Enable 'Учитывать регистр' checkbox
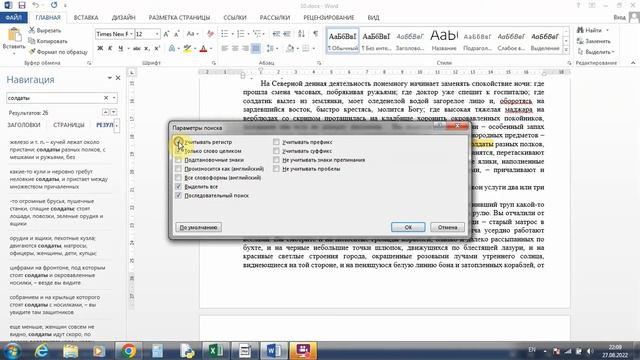The image size is (640, 360). [x=178, y=142]
